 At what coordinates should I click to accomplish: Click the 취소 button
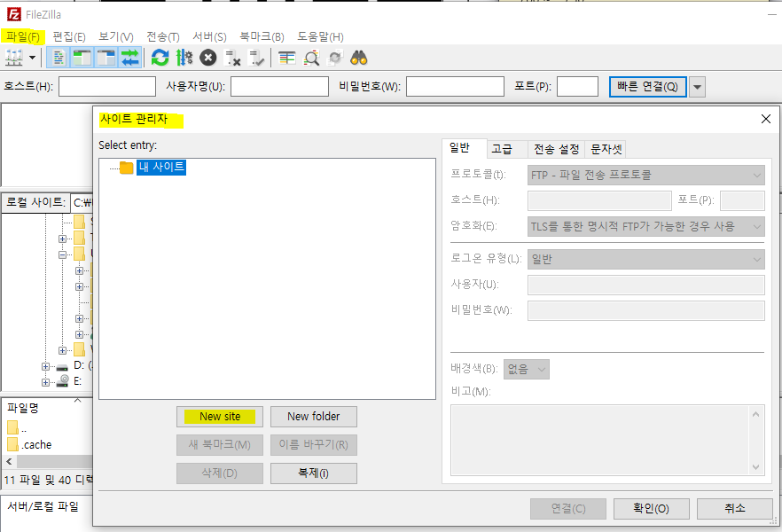[735, 509]
